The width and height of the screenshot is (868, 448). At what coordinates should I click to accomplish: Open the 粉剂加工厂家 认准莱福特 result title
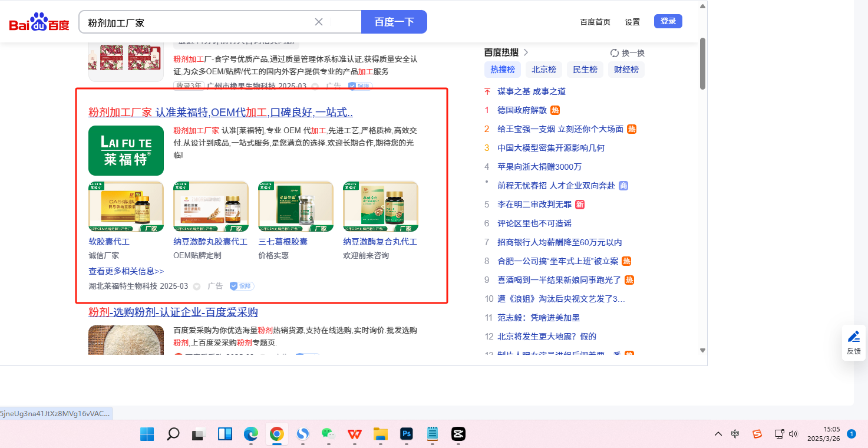(221, 113)
